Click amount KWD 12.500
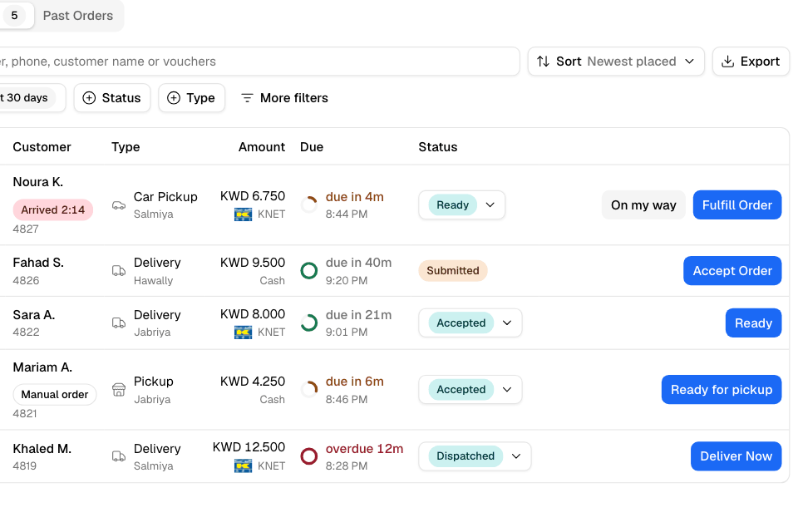Image resolution: width=798 pixels, height=532 pixels. coord(249,447)
